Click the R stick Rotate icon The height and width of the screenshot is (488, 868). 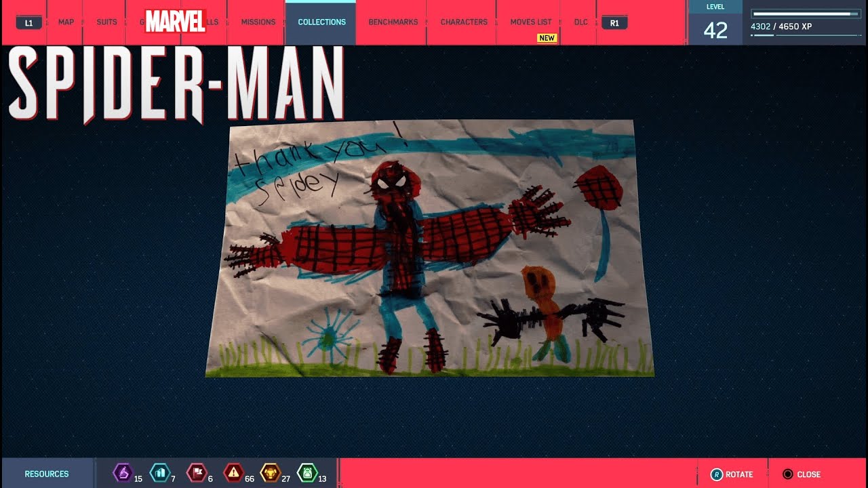point(716,474)
